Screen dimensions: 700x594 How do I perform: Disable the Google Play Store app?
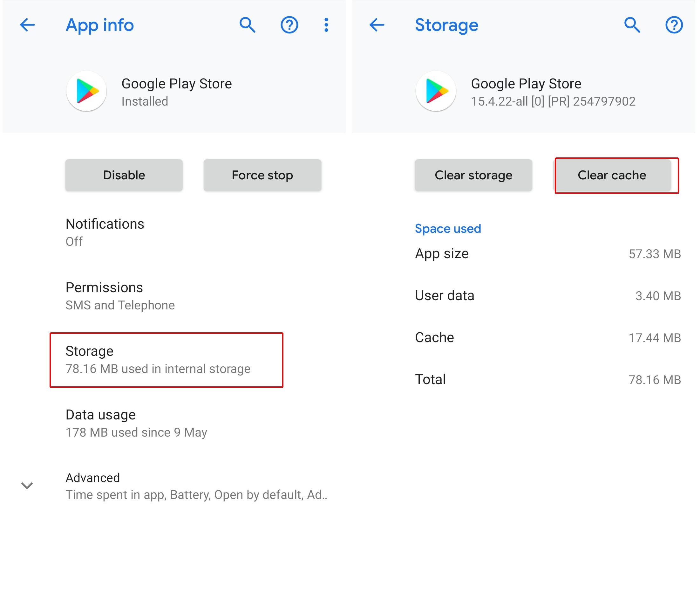(x=124, y=175)
